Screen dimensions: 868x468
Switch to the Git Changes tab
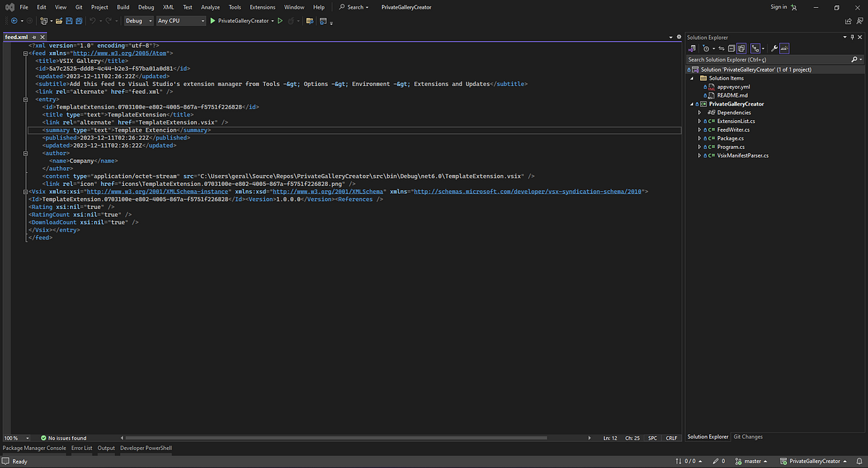pyautogui.click(x=748, y=436)
